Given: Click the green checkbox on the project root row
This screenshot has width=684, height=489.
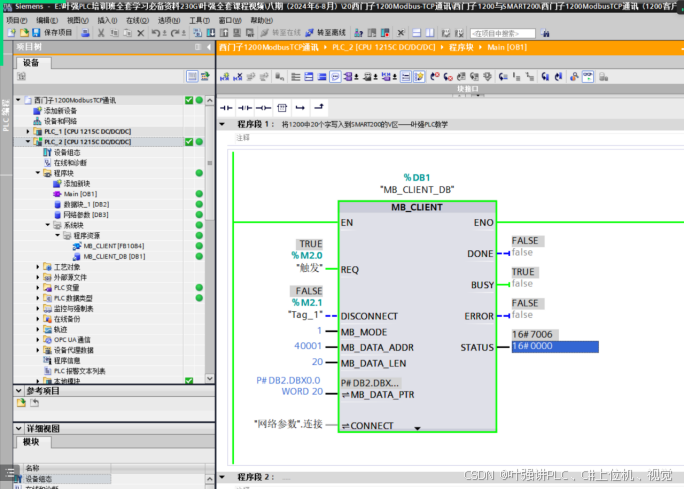Looking at the screenshot, I should click(189, 100).
